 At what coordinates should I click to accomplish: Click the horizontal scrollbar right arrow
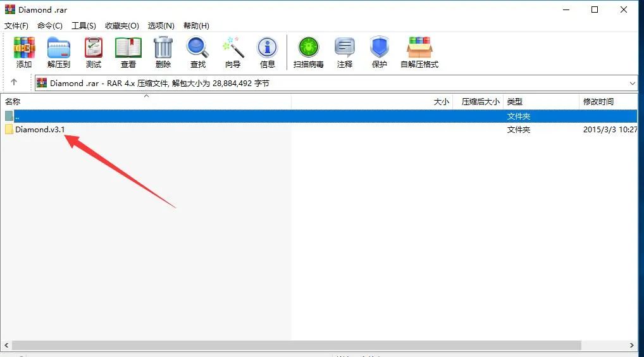point(632,345)
